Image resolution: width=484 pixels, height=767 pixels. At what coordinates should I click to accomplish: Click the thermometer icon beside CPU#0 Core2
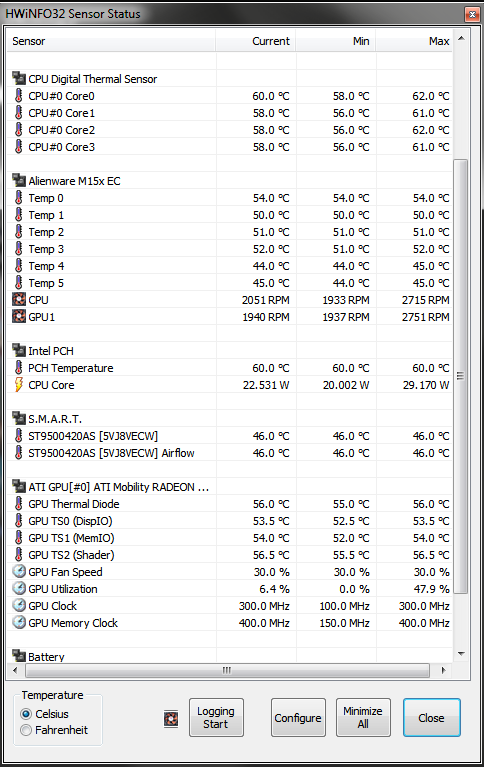pyautogui.click(x=19, y=130)
